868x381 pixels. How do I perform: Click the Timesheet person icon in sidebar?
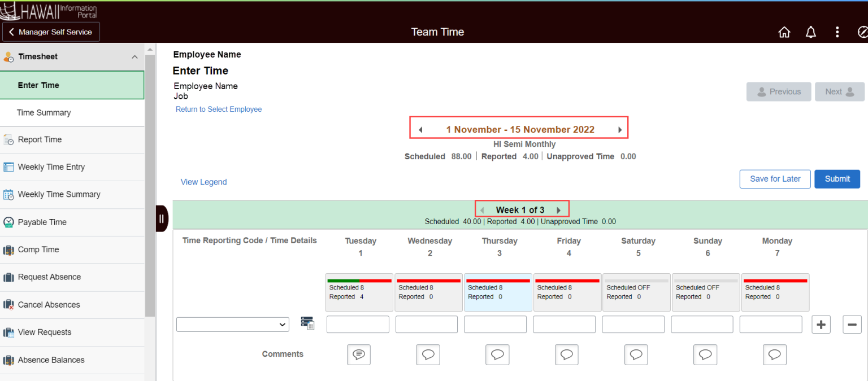8,56
